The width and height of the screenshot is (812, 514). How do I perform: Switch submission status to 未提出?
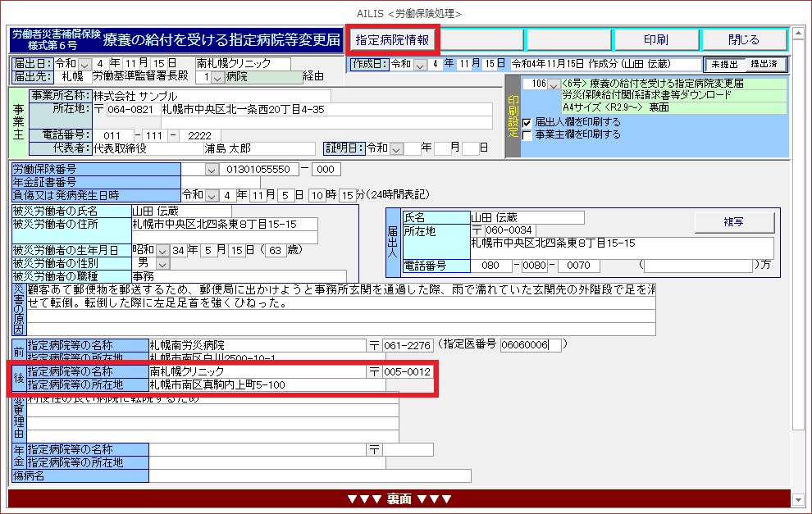coord(724,64)
